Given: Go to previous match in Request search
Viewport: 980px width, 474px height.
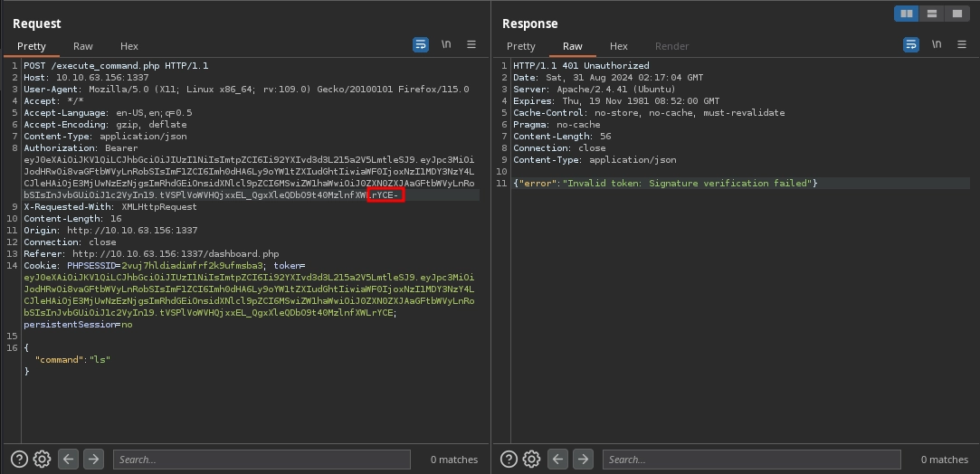Looking at the screenshot, I should pyautogui.click(x=68, y=460).
